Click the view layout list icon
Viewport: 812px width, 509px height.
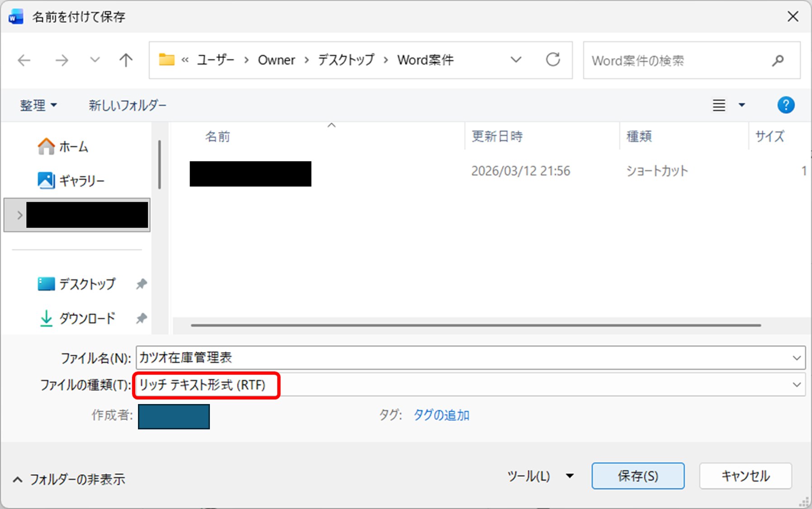pyautogui.click(x=719, y=105)
